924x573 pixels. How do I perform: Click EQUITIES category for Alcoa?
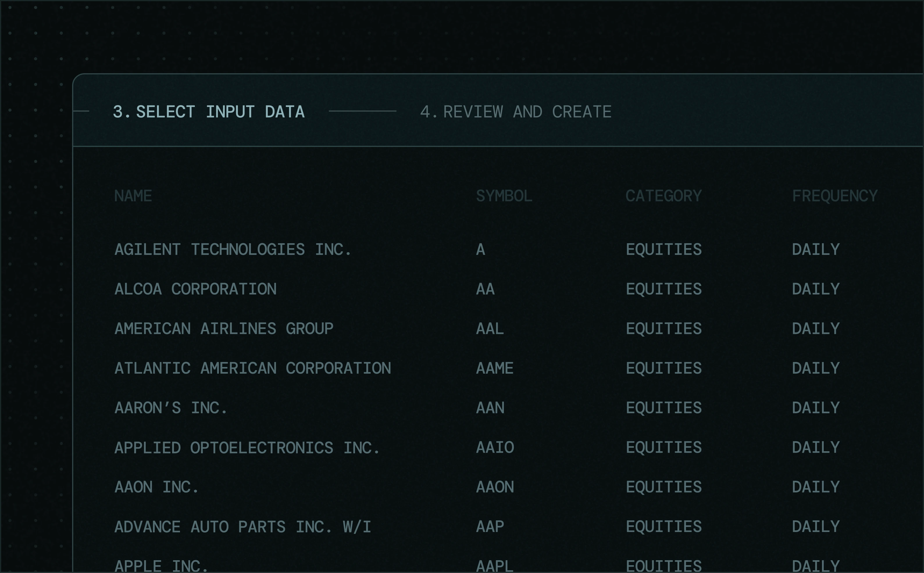pyautogui.click(x=663, y=289)
